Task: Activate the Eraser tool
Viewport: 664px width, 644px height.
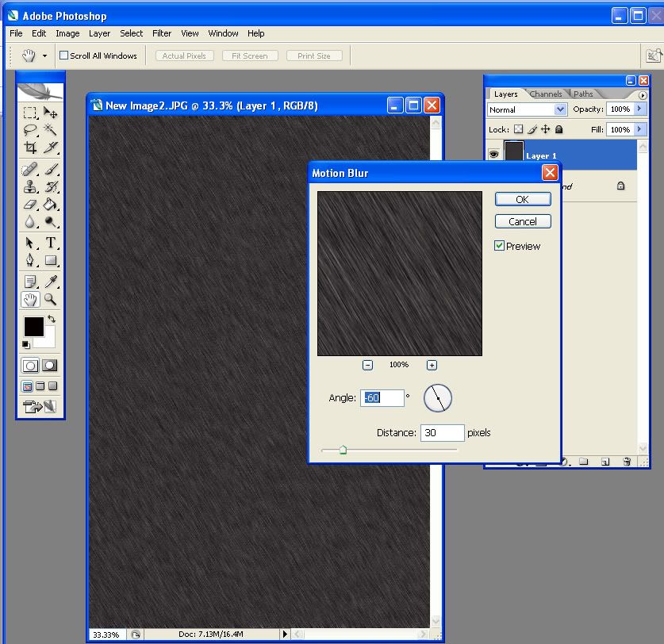Action: pos(30,205)
